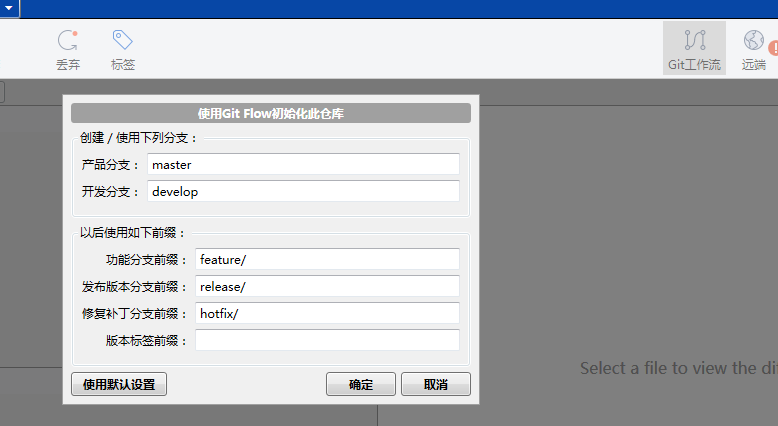
Task: Click the 使用默认设置 button
Action: pyautogui.click(x=119, y=384)
